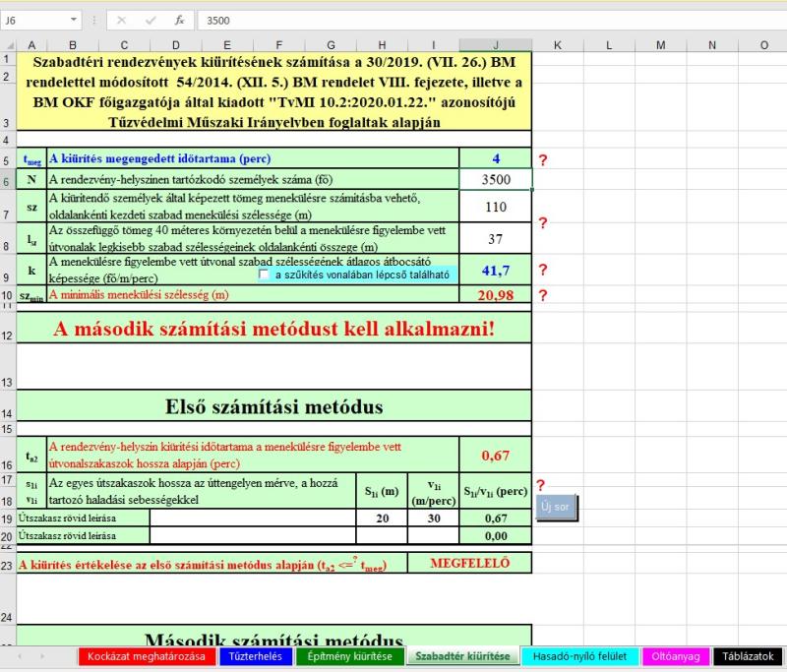787x672 pixels.
Task: Click the empty description field in row 19
Action: coord(253,518)
